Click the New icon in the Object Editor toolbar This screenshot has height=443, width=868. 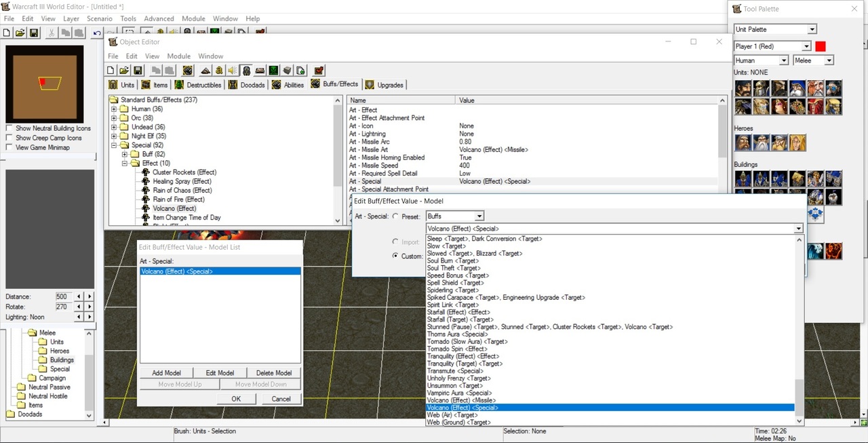[x=111, y=71]
